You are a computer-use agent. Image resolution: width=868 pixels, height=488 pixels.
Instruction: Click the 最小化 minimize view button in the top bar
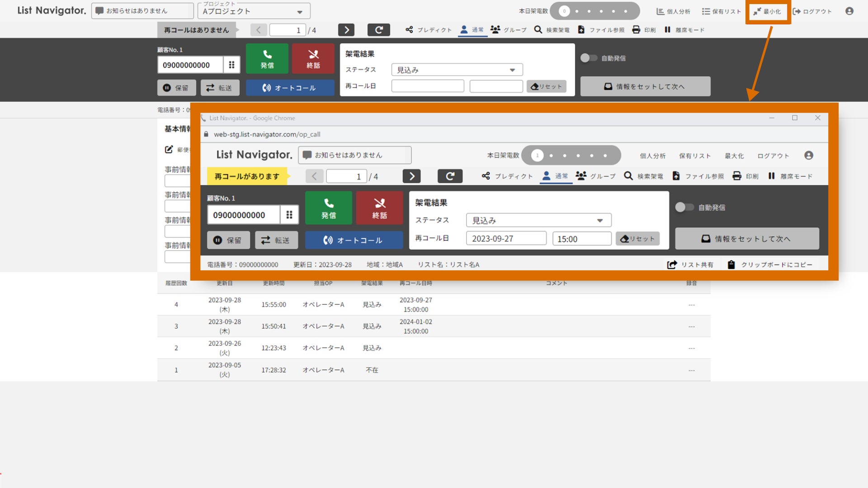[x=767, y=12]
